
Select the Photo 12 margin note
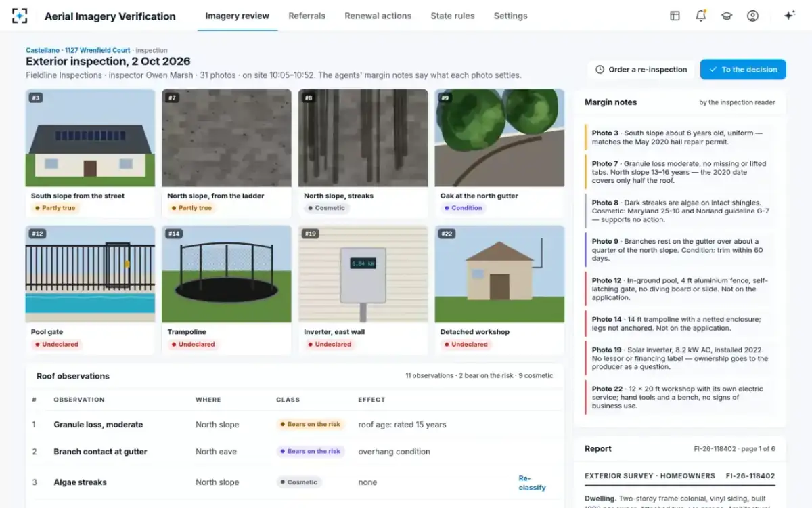(x=680, y=289)
